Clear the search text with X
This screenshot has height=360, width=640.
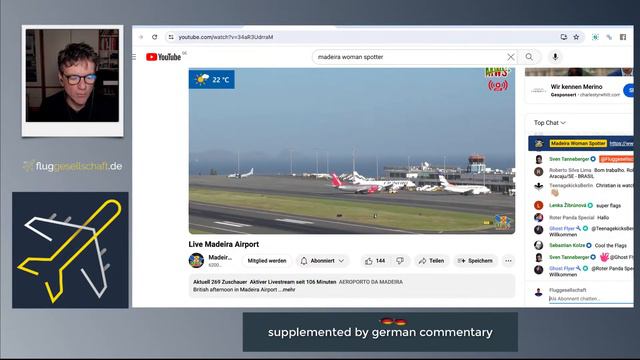tap(511, 57)
